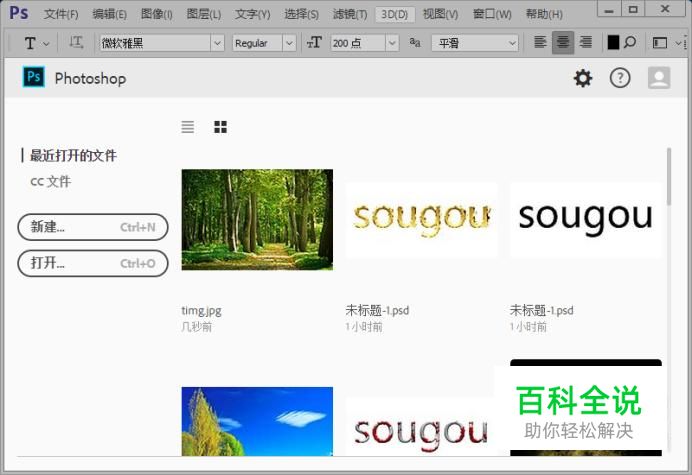Viewport: 692px width, 475px height.
Task: Open the user profile avatar icon
Action: pyautogui.click(x=659, y=78)
